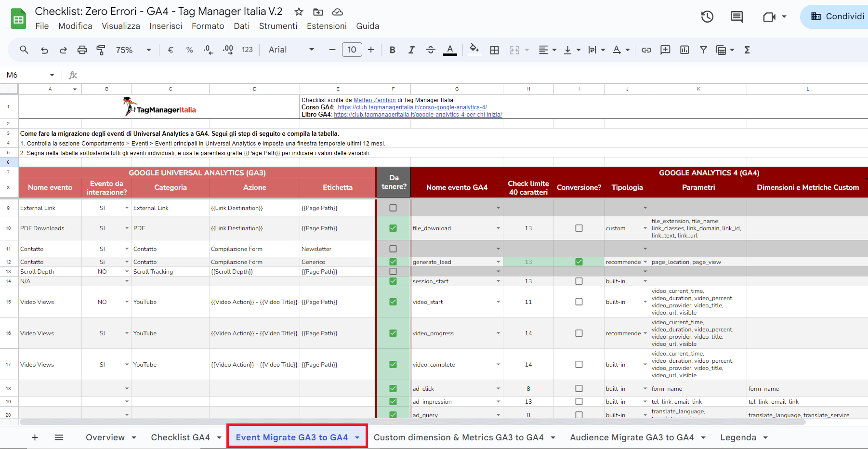
Task: Insert comment from toolbar
Action: tap(665, 50)
